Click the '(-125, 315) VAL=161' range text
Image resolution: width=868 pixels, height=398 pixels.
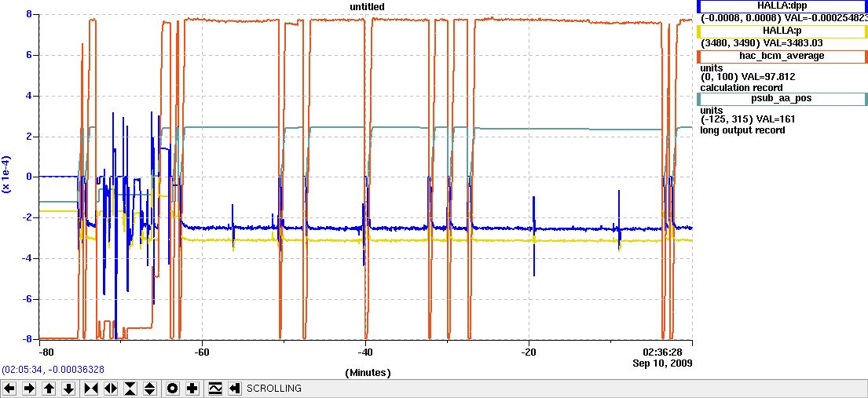click(748, 119)
